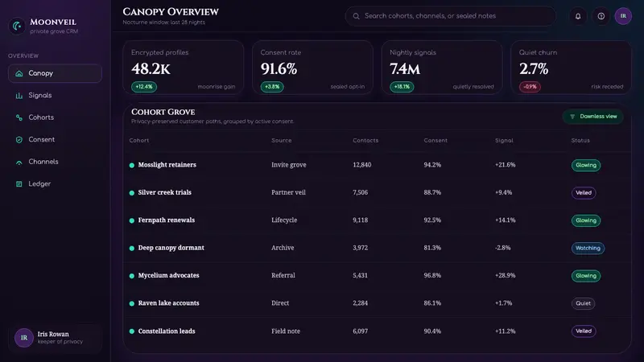Sort by the Contacts column header

tap(365, 140)
